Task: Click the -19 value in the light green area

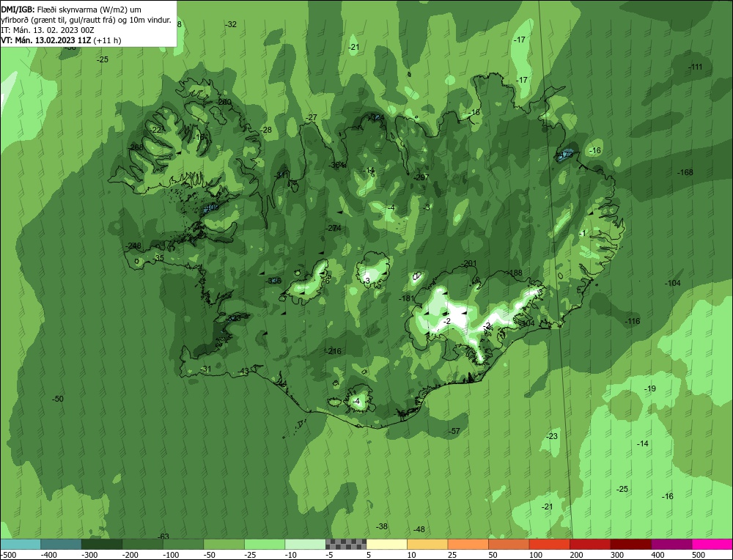Action: 649,388
